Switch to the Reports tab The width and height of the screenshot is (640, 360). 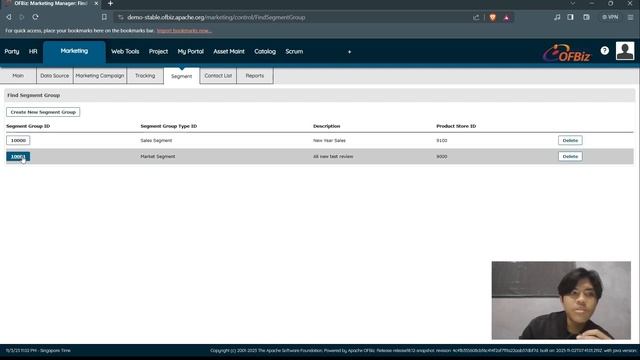coord(255,76)
